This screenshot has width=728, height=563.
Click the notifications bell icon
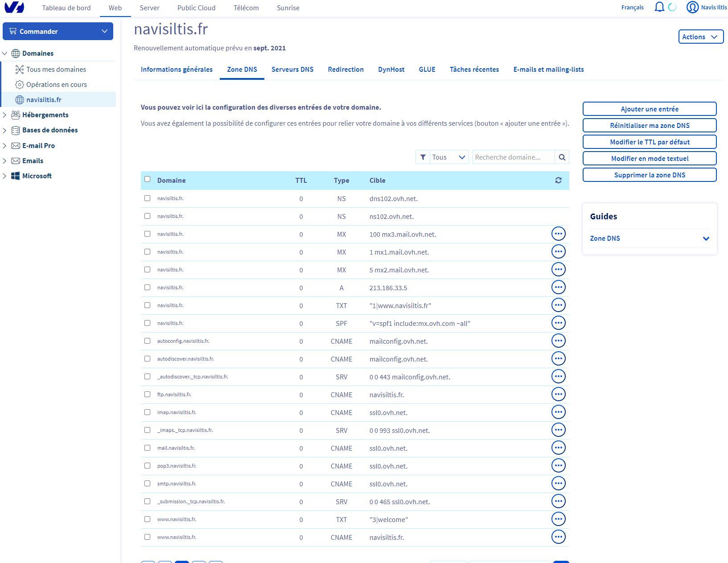[659, 8]
